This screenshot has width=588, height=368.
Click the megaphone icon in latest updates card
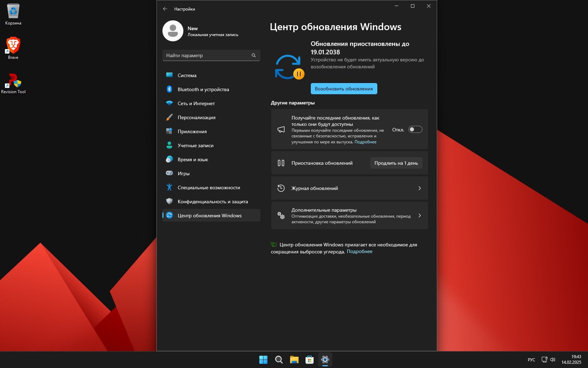coord(281,130)
